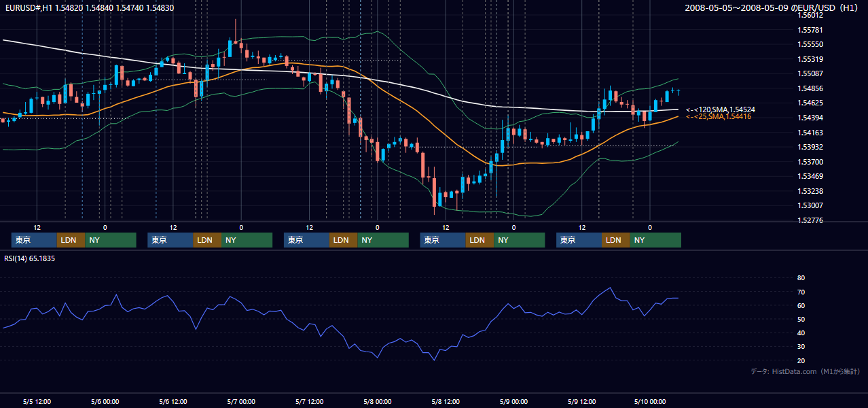This screenshot has height=408, width=868.
Task: Select the 5/8 00:00 date label
Action: coord(378,401)
